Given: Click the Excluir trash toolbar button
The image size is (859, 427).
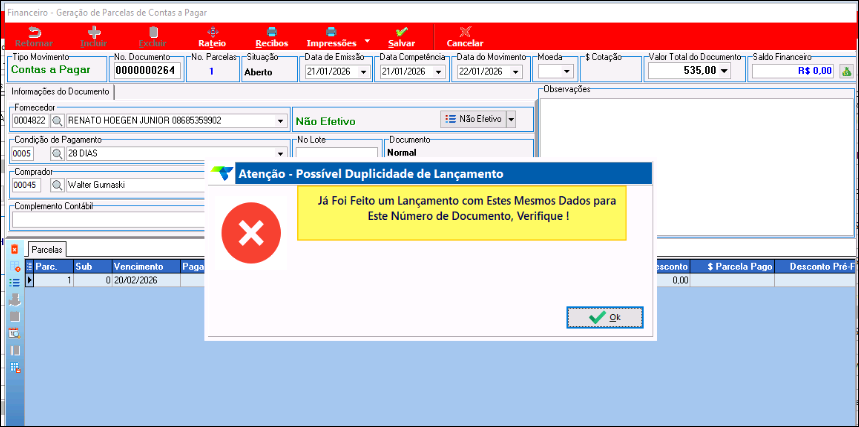Looking at the screenshot, I should click(153, 37).
